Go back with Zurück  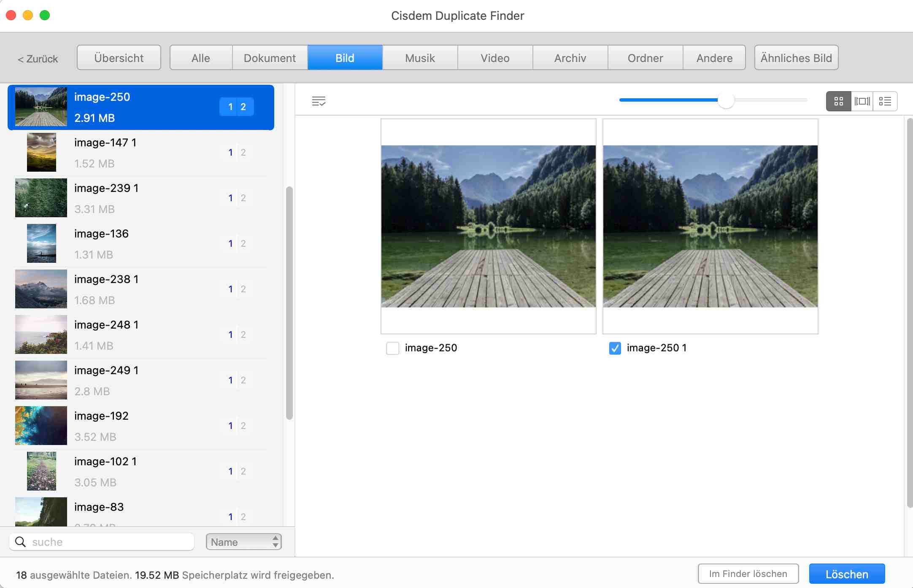(38, 59)
